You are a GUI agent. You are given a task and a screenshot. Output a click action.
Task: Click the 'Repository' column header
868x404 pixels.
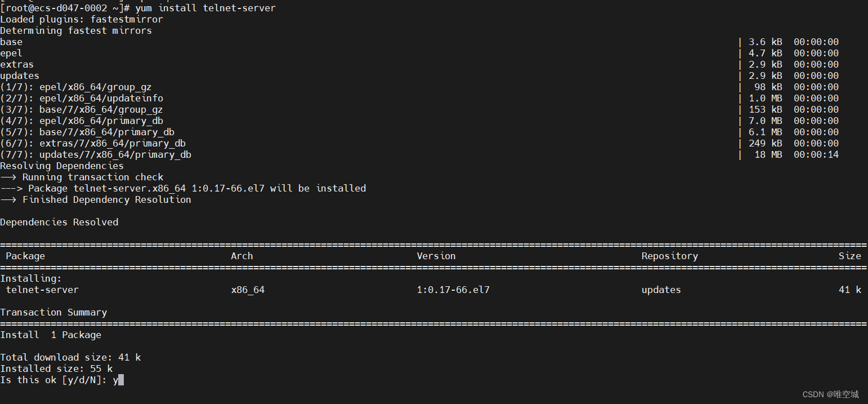[670, 256]
